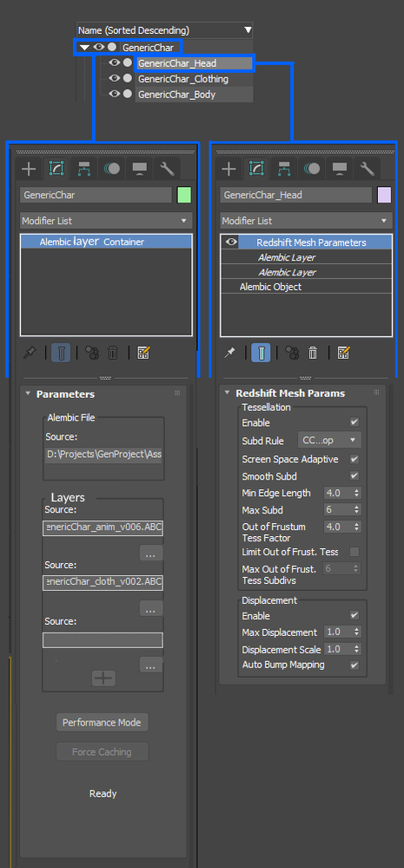
Task: Remove modifier trash icon in GenericChar_Head panel
Action: tap(313, 353)
